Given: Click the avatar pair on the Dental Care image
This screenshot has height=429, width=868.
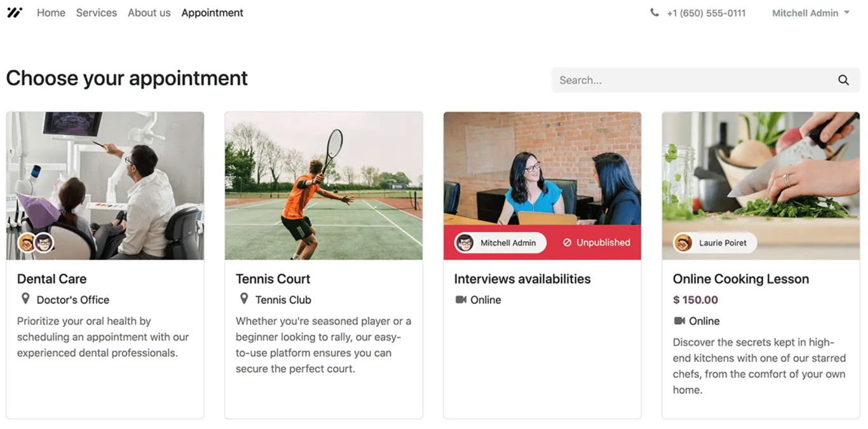Looking at the screenshot, I should tap(35, 243).
